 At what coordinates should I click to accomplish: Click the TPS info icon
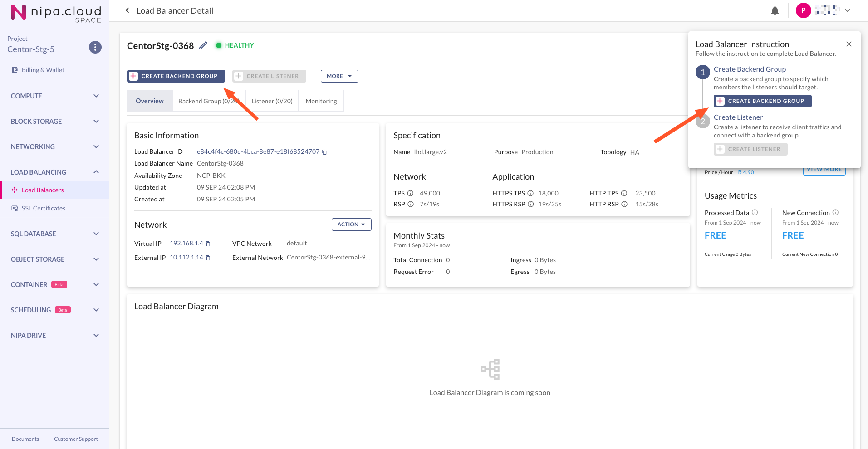[x=410, y=193]
